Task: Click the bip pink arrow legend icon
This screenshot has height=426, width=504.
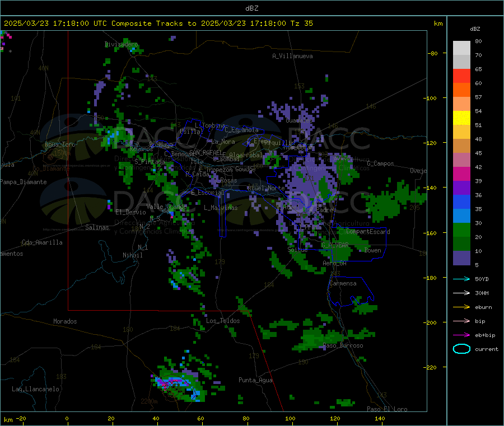Action: tap(461, 321)
